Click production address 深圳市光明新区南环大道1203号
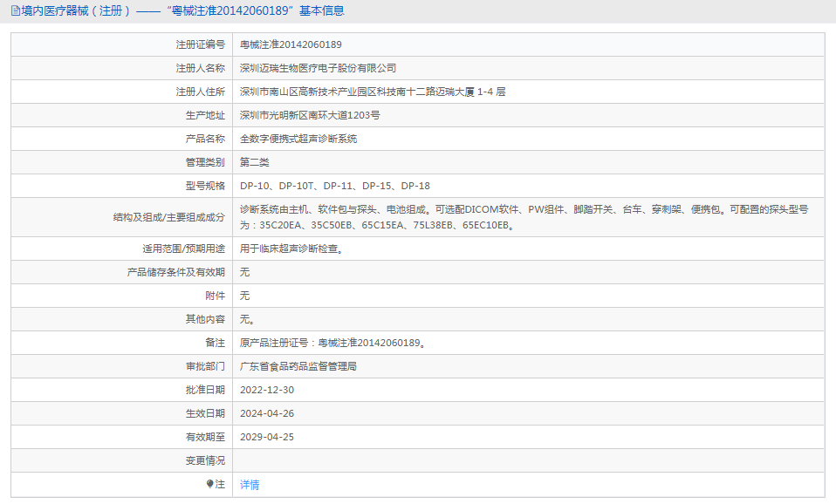Screen dimensions: 836x504 pos(310,115)
